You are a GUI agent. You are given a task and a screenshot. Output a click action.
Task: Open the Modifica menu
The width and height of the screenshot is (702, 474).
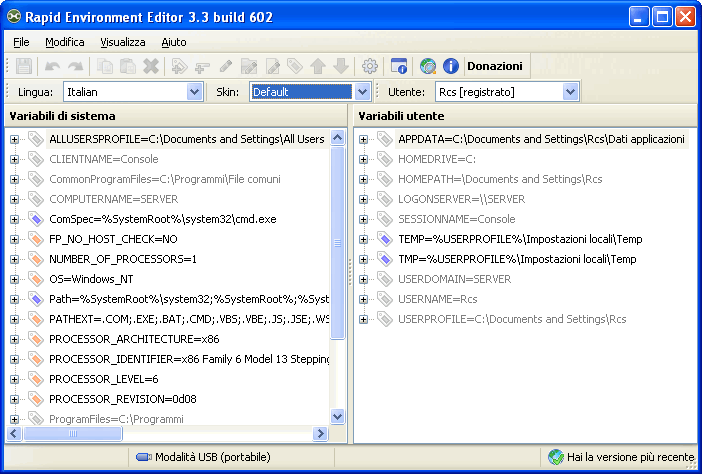tap(64, 42)
